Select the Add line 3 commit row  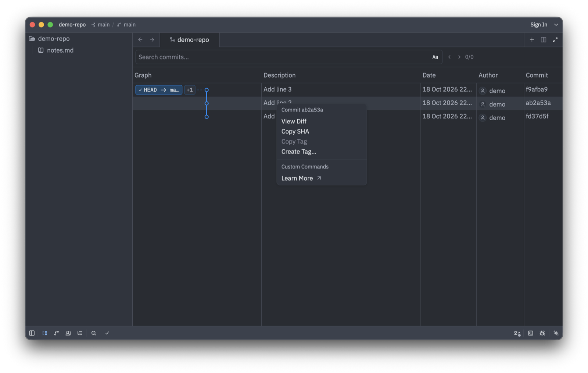point(347,90)
